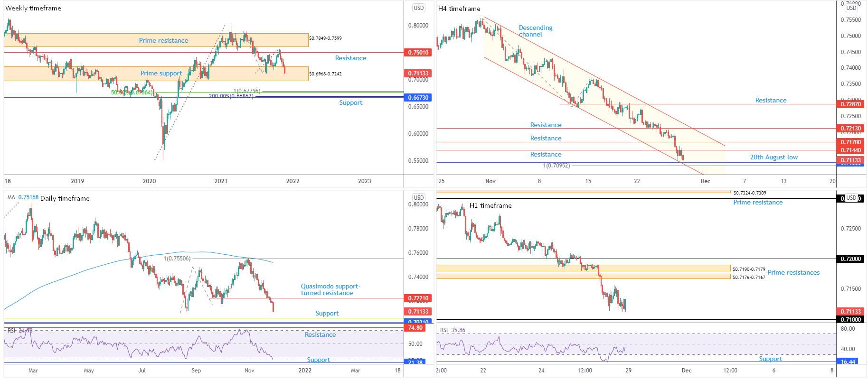868x380 pixels.
Task: Click the USD currency button on H1 chart
Action: (851, 198)
